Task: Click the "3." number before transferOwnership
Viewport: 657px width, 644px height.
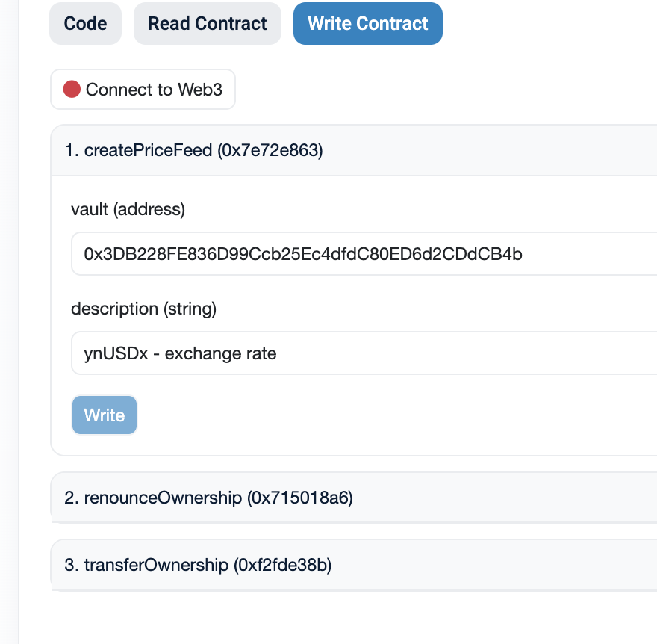Action: tap(72, 565)
